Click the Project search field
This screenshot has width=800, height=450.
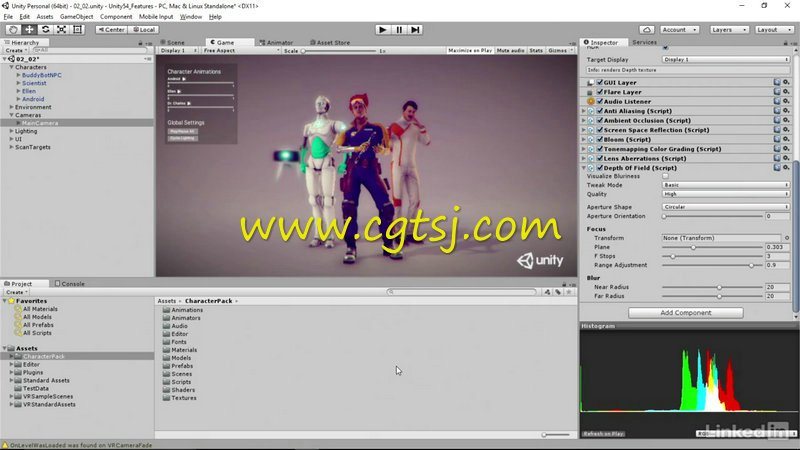tap(462, 292)
